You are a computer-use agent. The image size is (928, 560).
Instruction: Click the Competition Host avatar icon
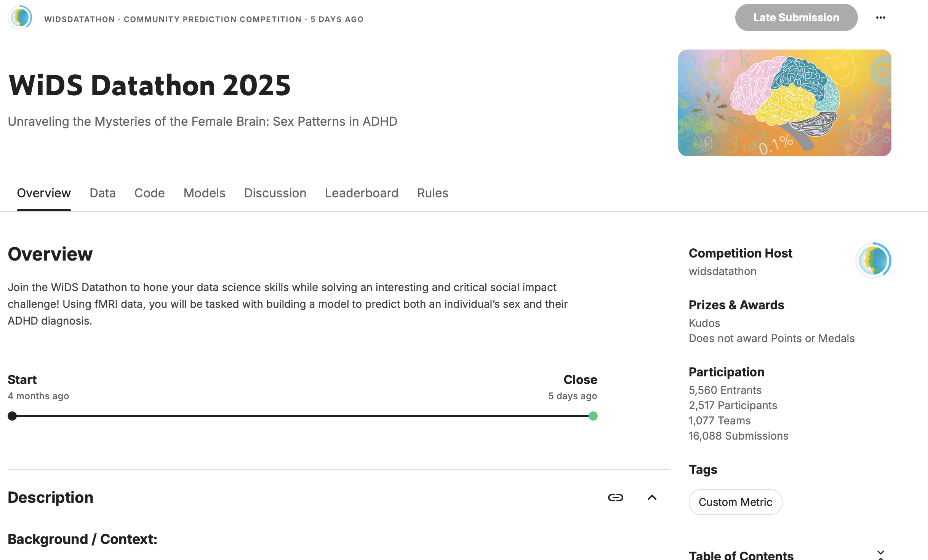point(873,261)
